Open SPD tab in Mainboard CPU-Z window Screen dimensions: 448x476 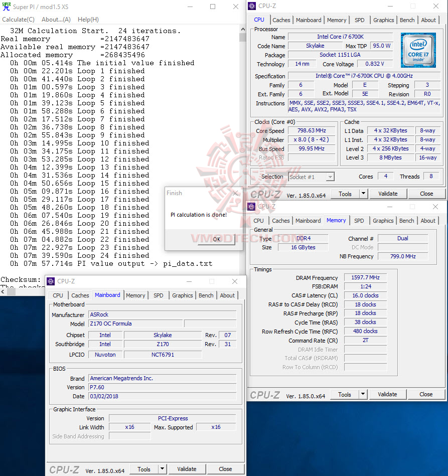point(158,295)
